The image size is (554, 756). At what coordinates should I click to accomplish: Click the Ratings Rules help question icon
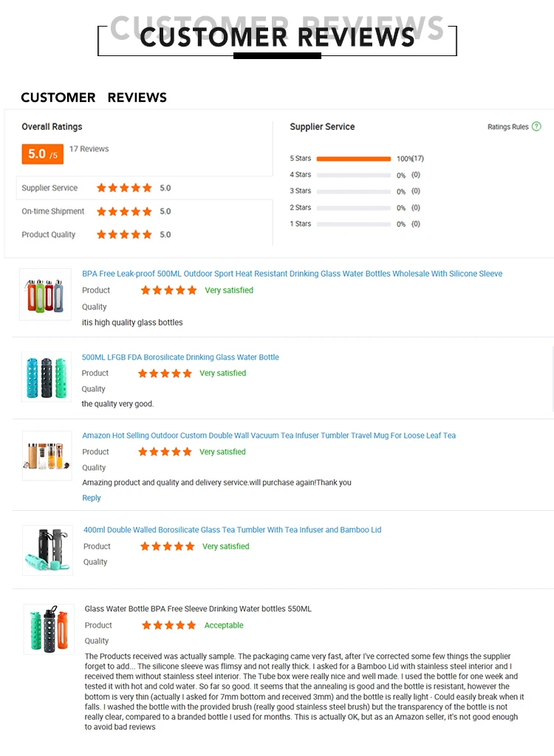[536, 127]
